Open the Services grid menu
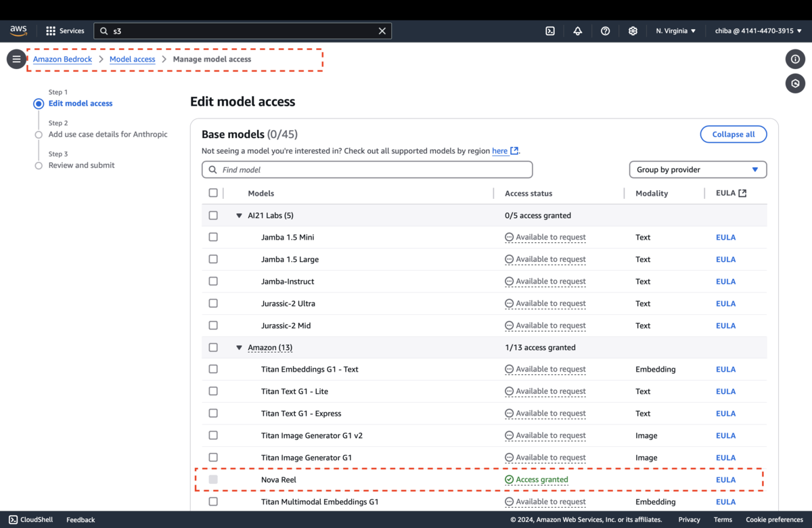The image size is (812, 528). pyautogui.click(x=65, y=31)
